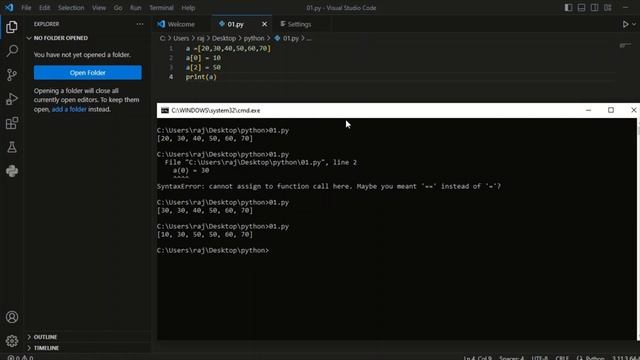This screenshot has height=360, width=640.
Task: Open the Edit menu
Action: [x=44, y=8]
